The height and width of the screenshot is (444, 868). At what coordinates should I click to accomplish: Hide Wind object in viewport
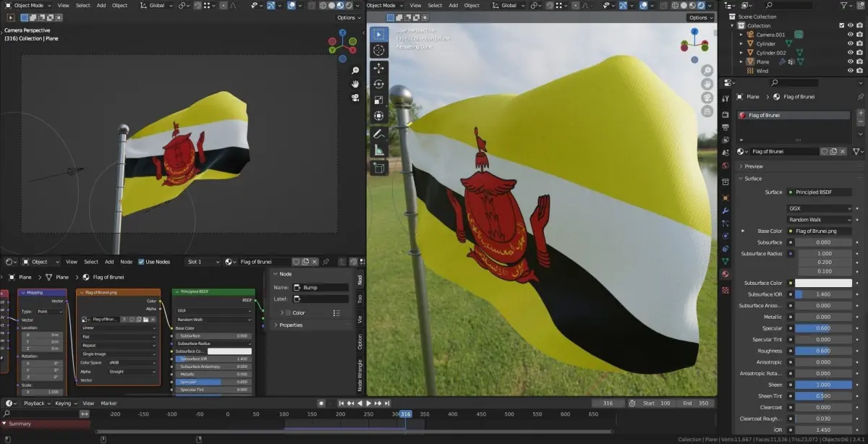point(850,71)
